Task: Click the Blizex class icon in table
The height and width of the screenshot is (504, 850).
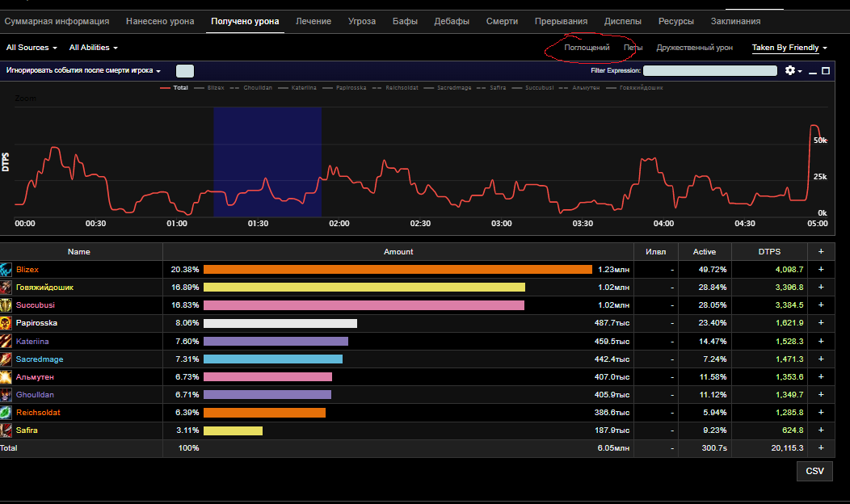Action: 6,270
